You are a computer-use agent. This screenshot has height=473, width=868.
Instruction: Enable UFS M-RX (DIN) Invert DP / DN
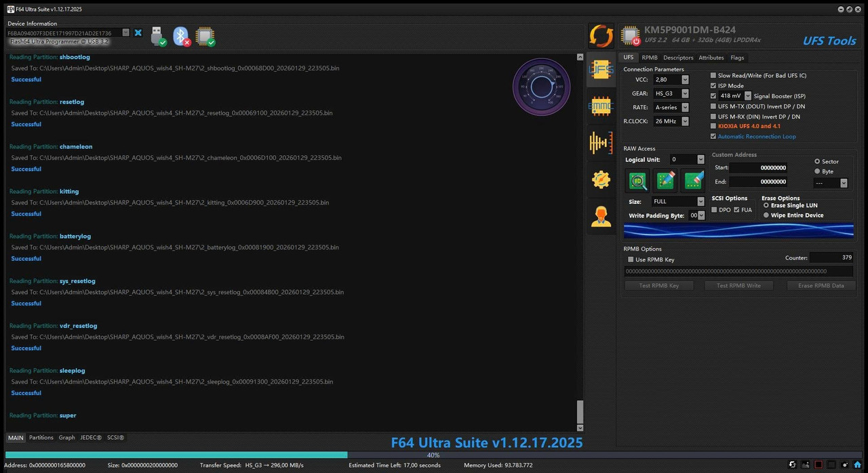click(x=713, y=117)
